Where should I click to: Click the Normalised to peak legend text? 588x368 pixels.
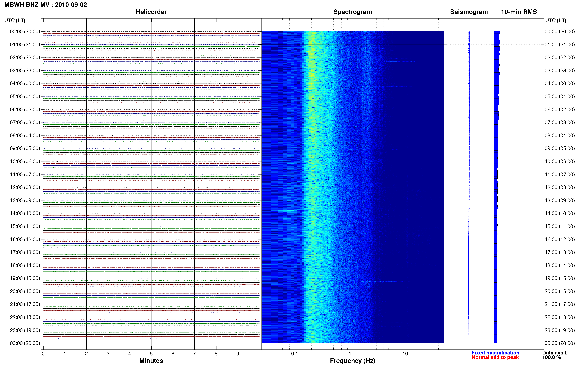click(495, 357)
